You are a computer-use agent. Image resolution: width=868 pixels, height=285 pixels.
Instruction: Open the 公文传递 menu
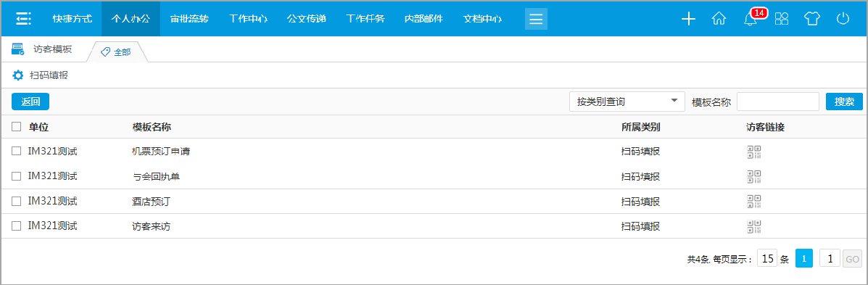click(307, 19)
